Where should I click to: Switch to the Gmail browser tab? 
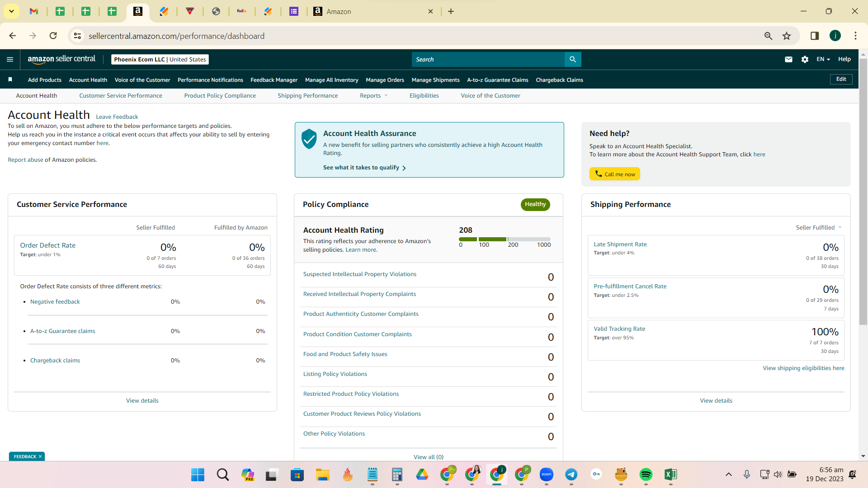[34, 11]
